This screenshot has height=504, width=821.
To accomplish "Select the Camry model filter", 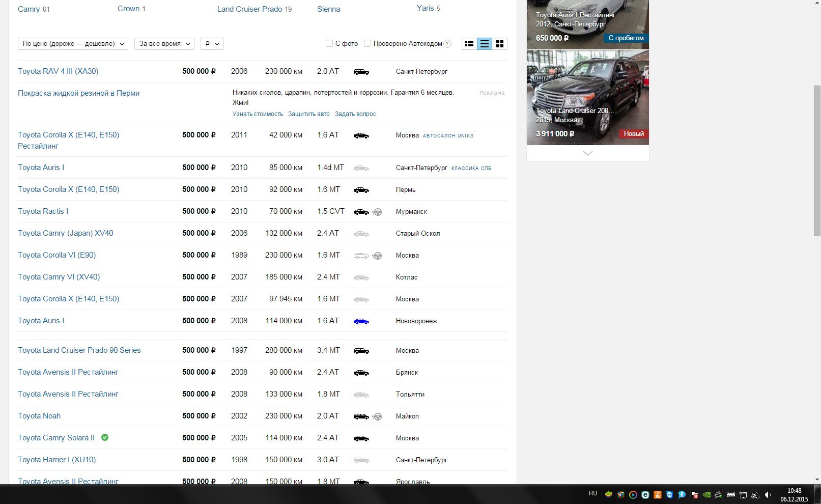I will [29, 9].
